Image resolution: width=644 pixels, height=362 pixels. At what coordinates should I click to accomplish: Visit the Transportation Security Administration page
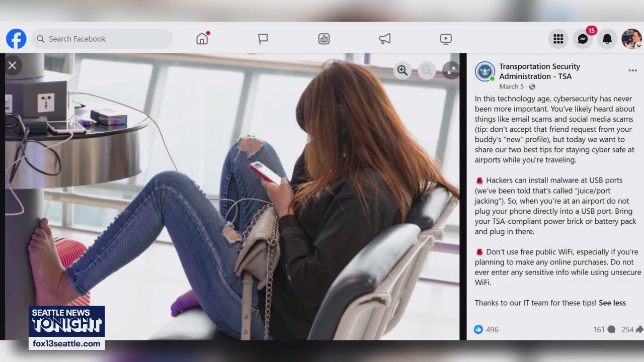[540, 71]
